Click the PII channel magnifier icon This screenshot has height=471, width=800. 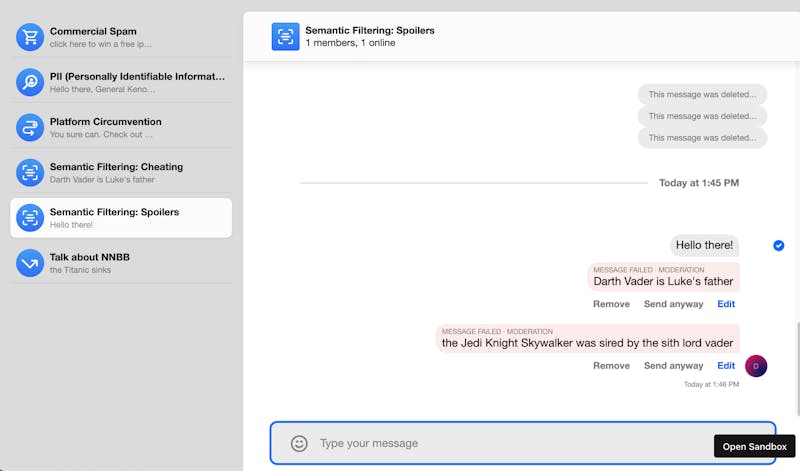point(30,82)
